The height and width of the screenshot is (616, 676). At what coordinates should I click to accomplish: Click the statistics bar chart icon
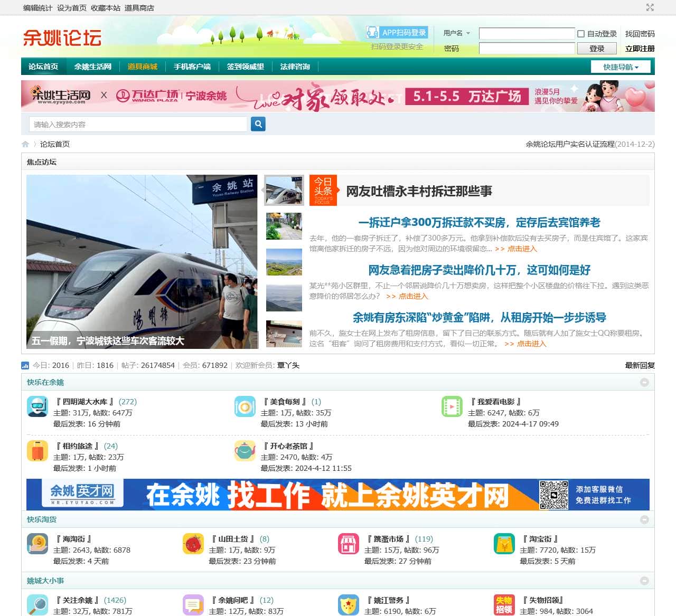[25, 365]
